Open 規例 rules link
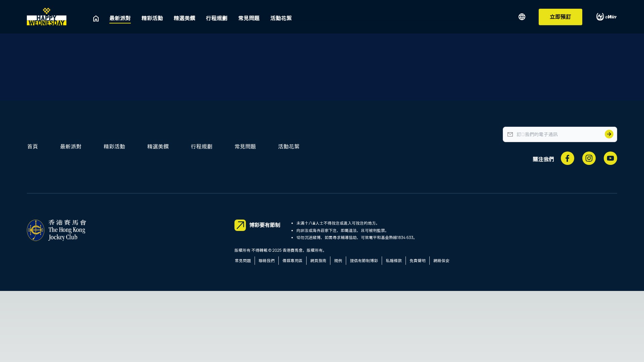Screen dimensions: 644x362 (338, 261)
